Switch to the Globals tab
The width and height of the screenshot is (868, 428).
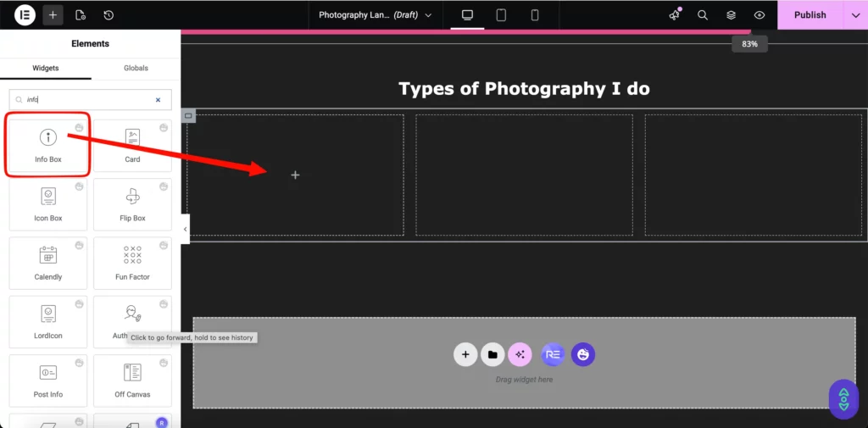click(x=136, y=68)
